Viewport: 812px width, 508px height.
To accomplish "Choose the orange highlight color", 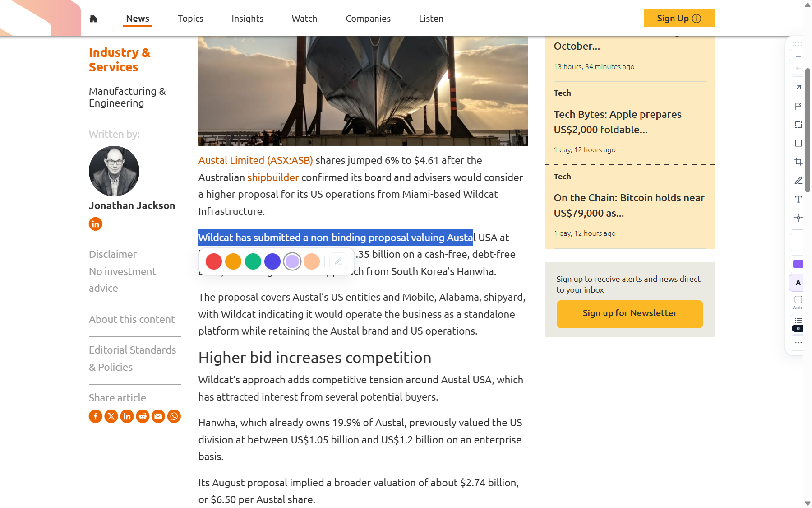I will pyautogui.click(x=233, y=261).
